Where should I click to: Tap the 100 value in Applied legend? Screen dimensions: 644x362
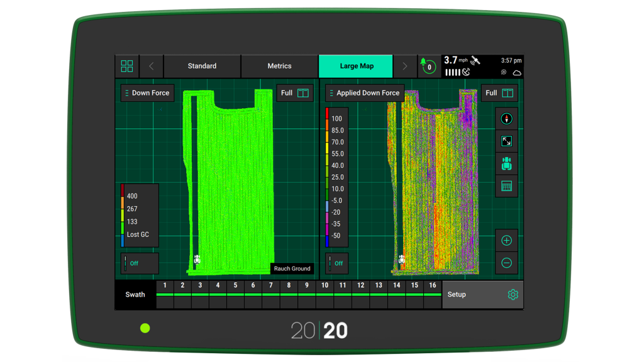[x=337, y=119]
